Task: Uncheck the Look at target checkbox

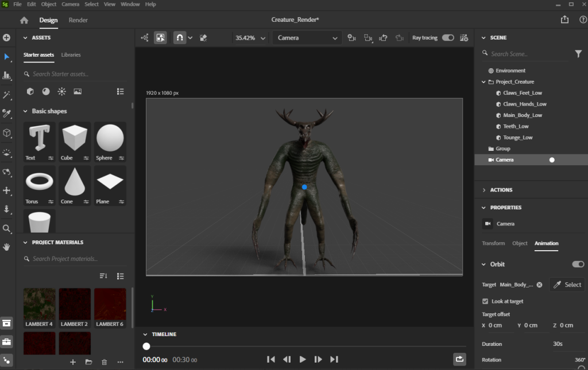Action: tap(486, 301)
